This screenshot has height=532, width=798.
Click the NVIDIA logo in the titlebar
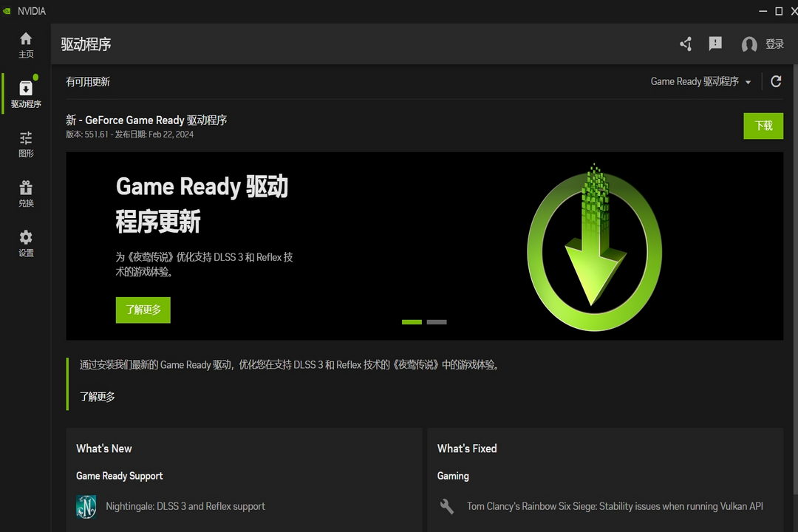(7, 10)
